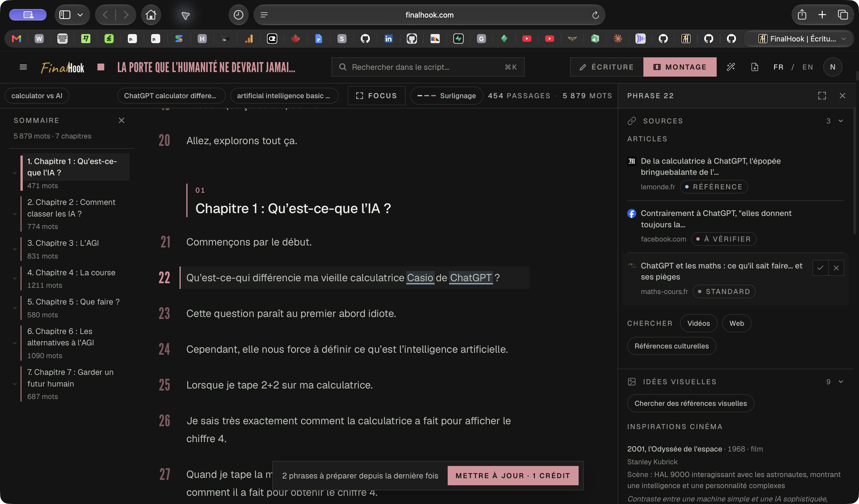
Task: Open the Google Docs bookmark icon
Action: pyautogui.click(x=318, y=39)
